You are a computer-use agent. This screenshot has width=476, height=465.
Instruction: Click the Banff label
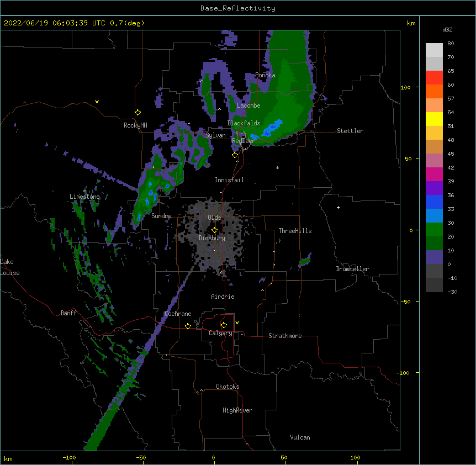[x=68, y=313]
